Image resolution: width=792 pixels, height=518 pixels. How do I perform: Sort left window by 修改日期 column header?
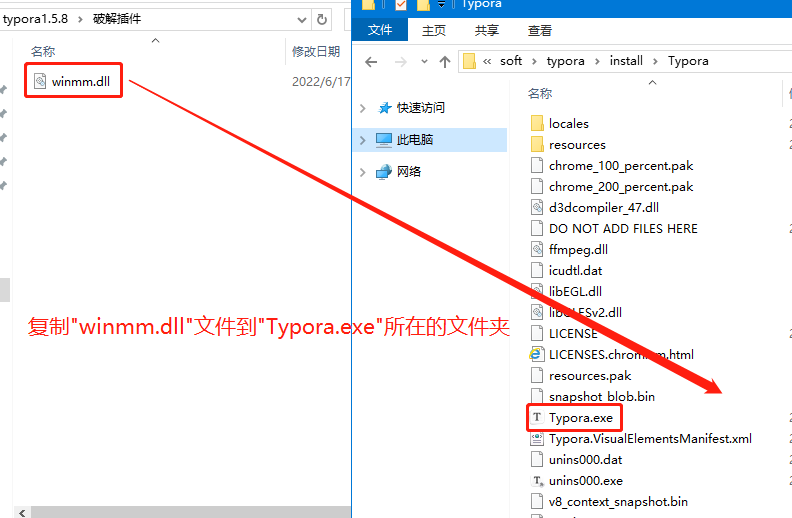click(316, 51)
